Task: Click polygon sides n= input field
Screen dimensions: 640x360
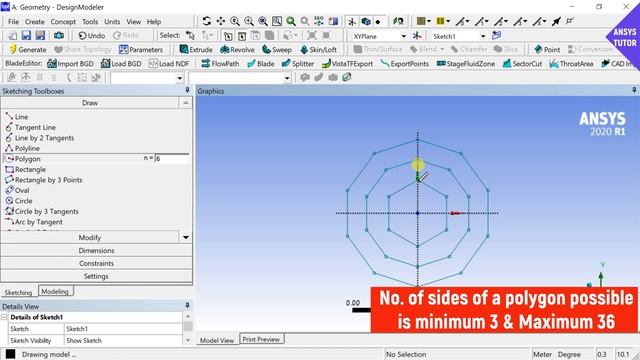Action: [171, 158]
